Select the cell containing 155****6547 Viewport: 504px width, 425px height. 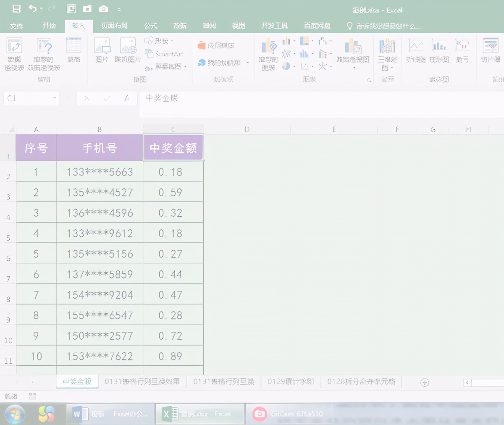(99, 315)
